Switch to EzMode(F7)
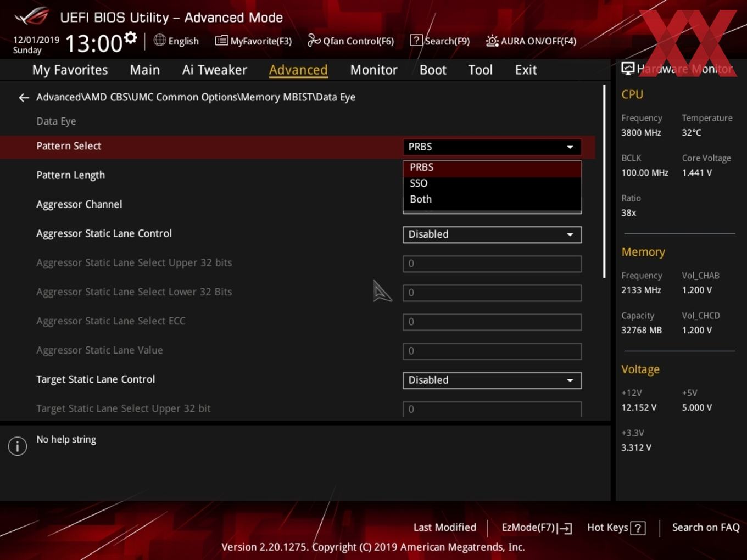747x560 pixels. tap(537, 528)
